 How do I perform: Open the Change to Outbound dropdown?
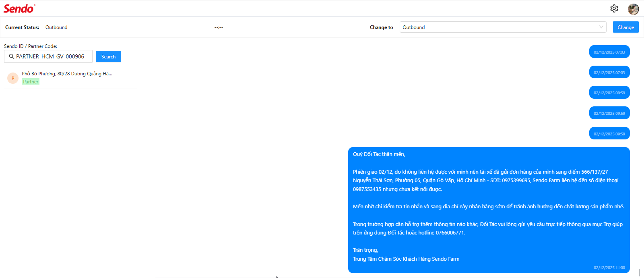tap(503, 27)
